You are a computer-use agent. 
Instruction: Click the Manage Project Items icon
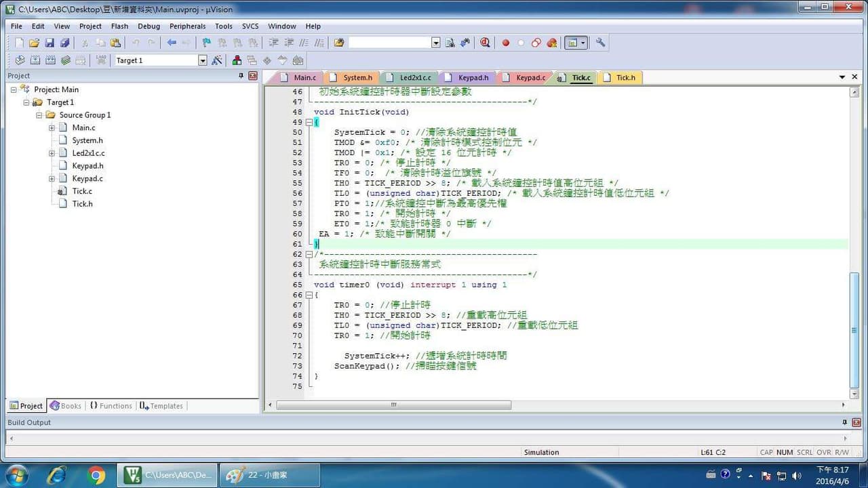(x=237, y=60)
